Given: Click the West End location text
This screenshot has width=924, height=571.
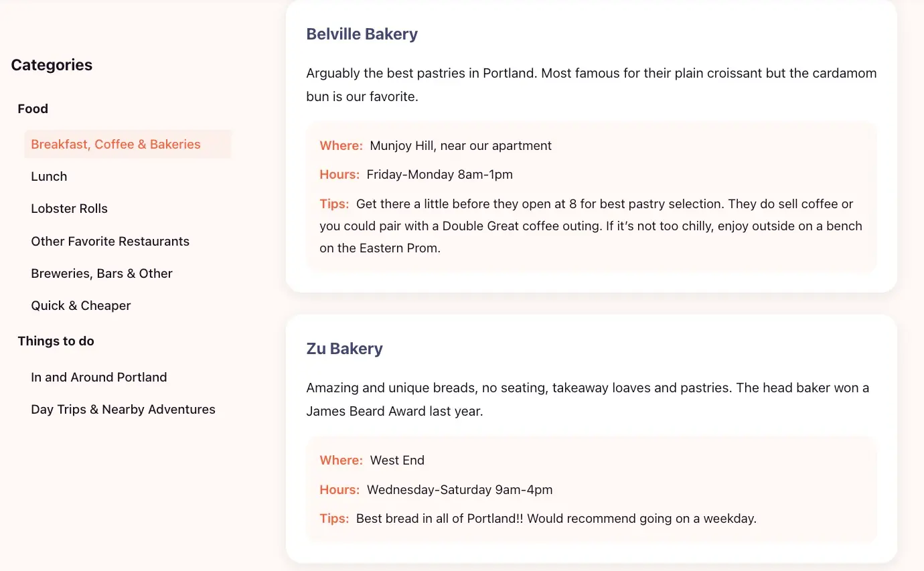Looking at the screenshot, I should click(x=397, y=460).
